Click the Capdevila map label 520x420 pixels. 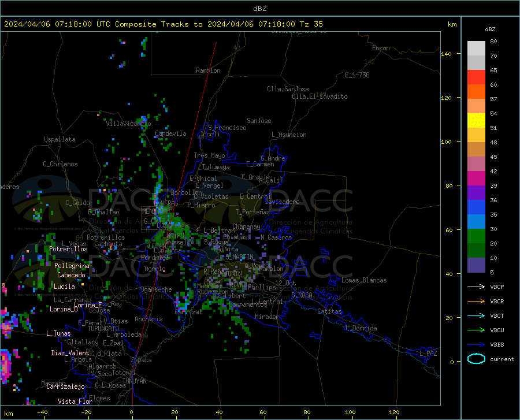coord(170,133)
